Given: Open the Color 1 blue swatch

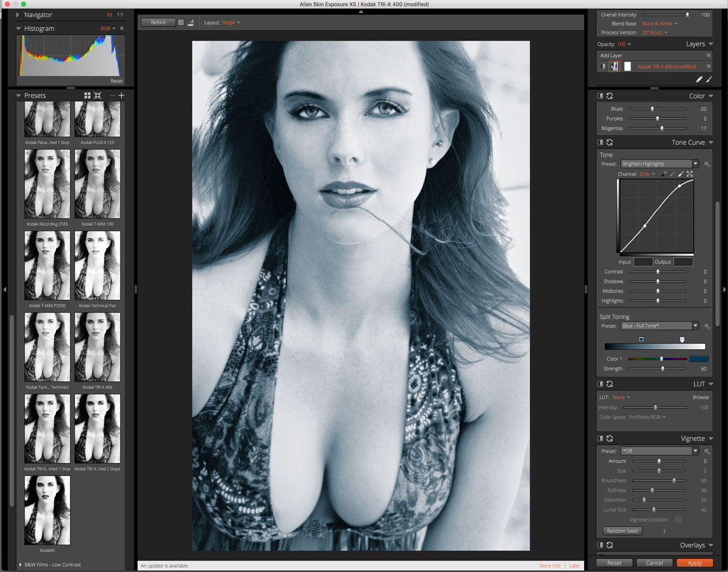Looking at the screenshot, I should [699, 359].
